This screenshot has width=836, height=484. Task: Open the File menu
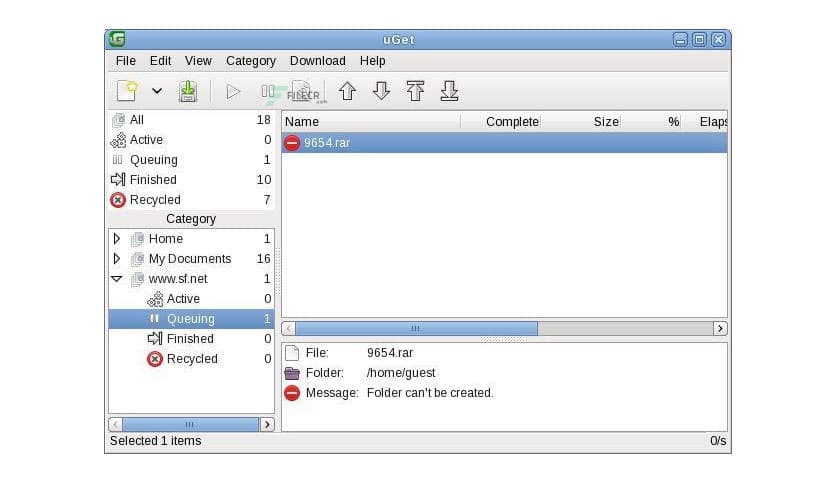(x=126, y=61)
